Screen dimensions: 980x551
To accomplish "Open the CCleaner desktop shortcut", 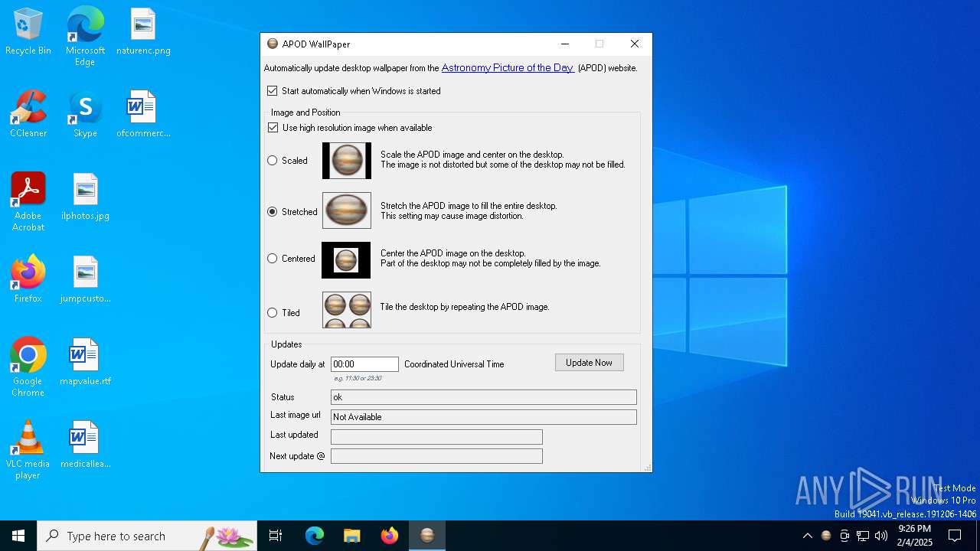I will click(28, 115).
